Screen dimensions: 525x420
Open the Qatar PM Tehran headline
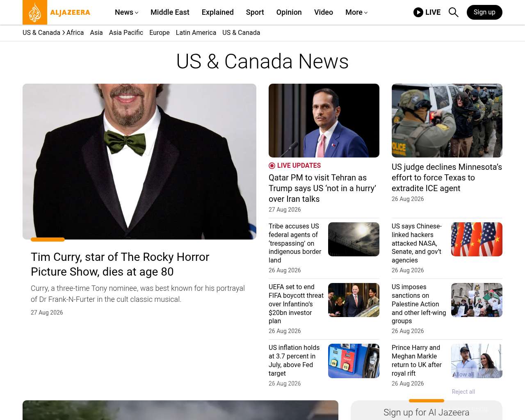tap(322, 188)
